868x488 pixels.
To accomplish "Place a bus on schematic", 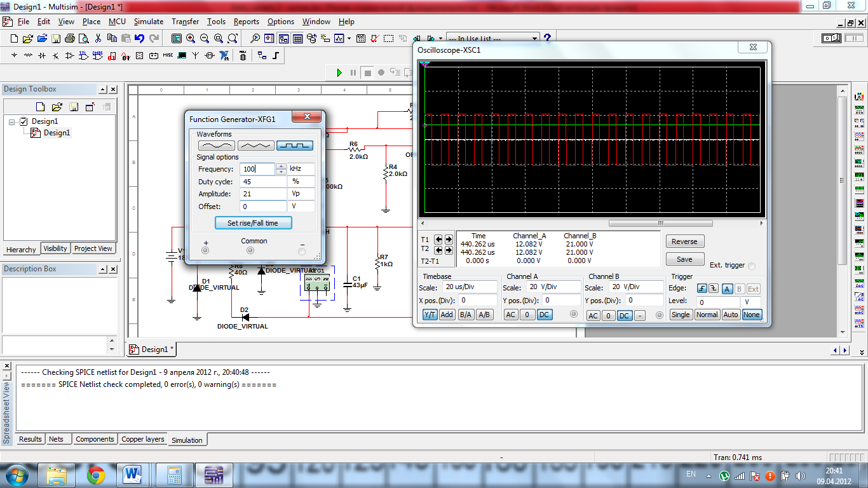I will (x=276, y=55).
